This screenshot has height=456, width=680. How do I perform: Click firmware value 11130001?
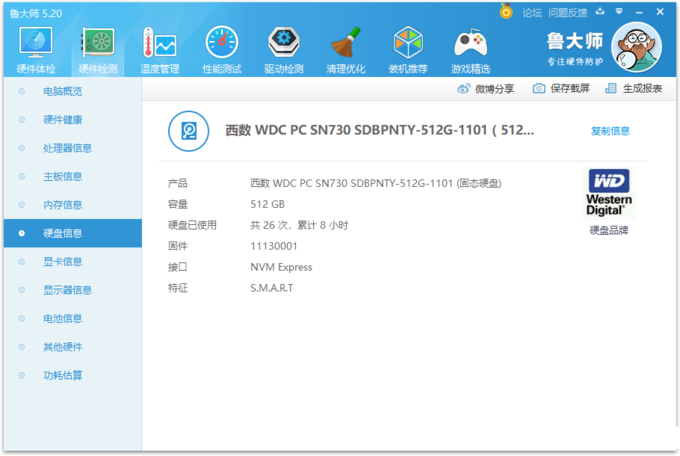pos(274,246)
